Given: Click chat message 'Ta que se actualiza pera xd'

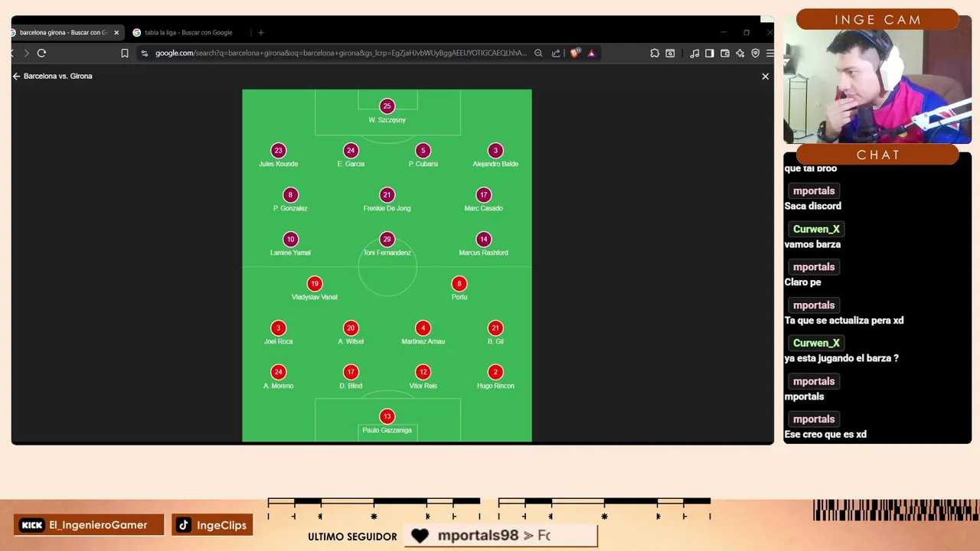Looking at the screenshot, I should [x=844, y=320].
